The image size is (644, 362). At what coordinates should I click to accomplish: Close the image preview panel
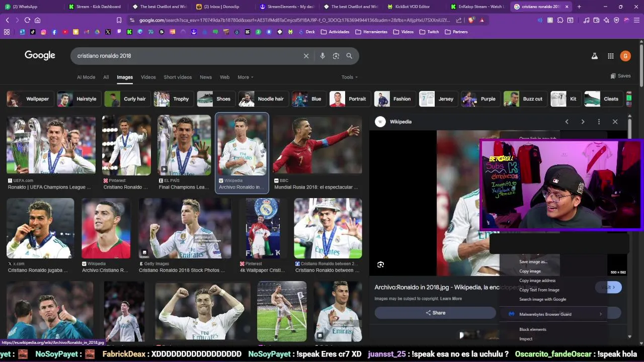(615, 122)
